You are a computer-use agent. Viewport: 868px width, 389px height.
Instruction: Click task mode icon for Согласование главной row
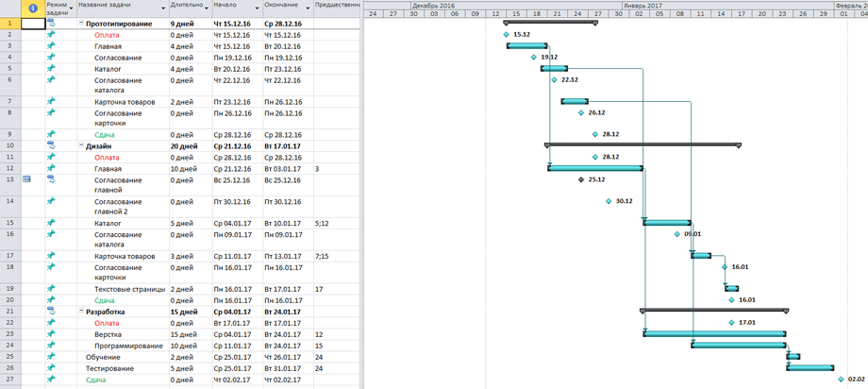tap(51, 179)
